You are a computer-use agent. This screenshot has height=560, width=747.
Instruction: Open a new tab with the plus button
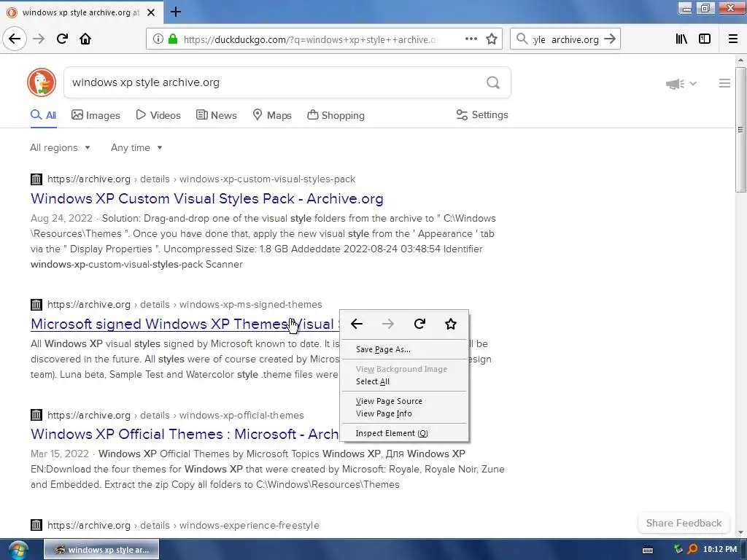click(x=175, y=12)
